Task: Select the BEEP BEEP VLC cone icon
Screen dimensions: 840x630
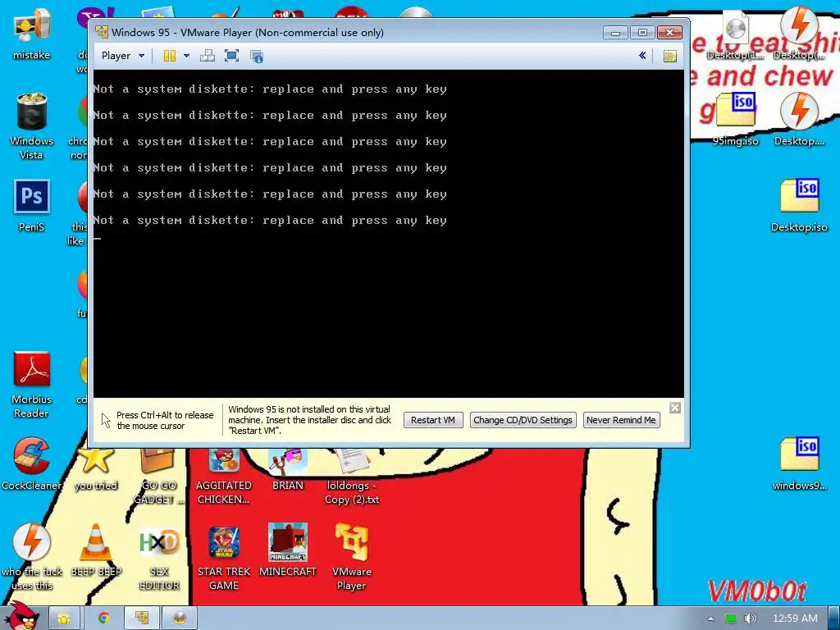Action: click(x=96, y=550)
